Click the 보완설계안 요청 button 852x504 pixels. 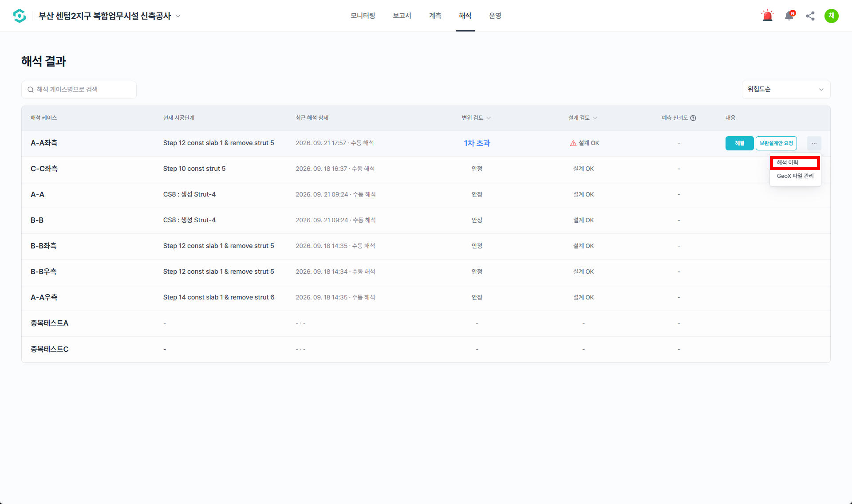pos(776,143)
